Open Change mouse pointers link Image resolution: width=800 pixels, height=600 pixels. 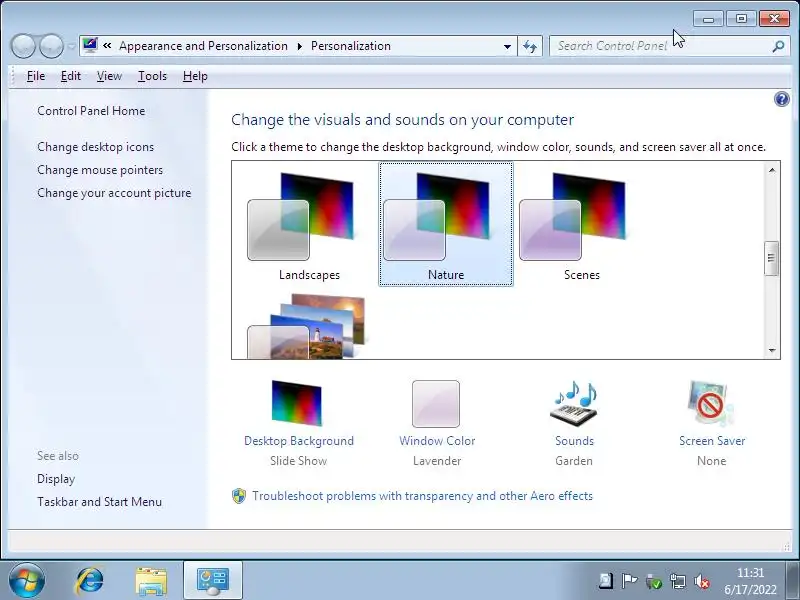pyautogui.click(x=100, y=170)
